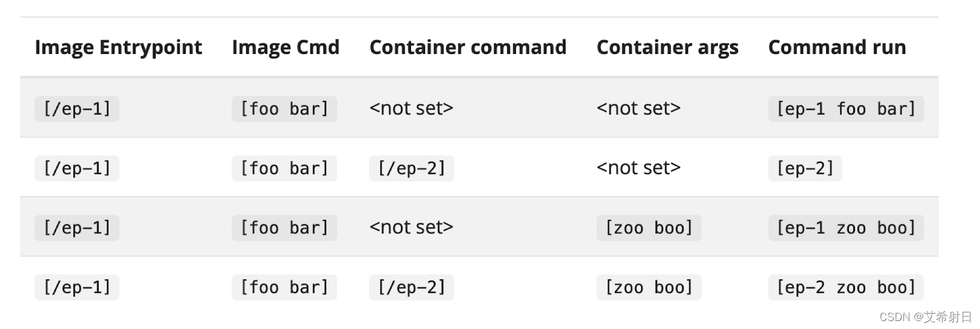Click [/ep-2] container command in last row

(411, 287)
